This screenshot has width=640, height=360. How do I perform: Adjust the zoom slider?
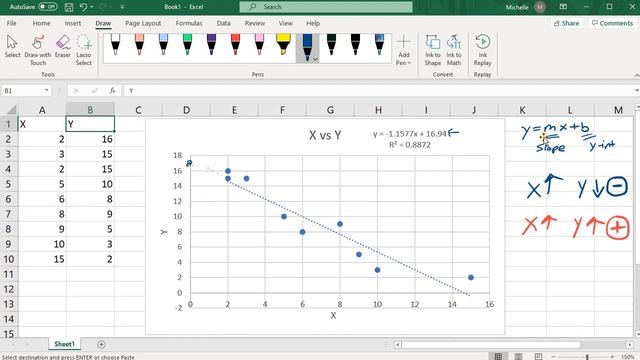click(x=587, y=357)
